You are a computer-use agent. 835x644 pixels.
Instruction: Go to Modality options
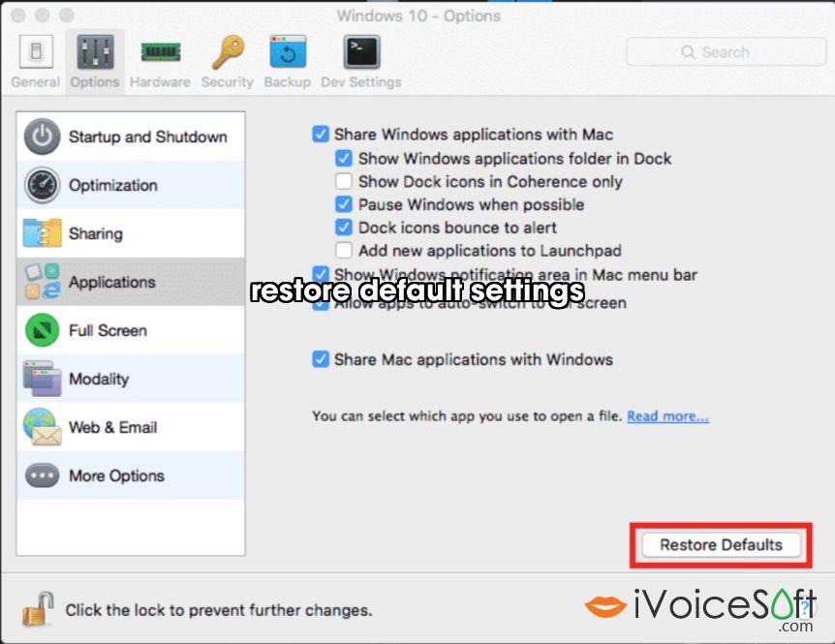pyautogui.click(x=131, y=379)
